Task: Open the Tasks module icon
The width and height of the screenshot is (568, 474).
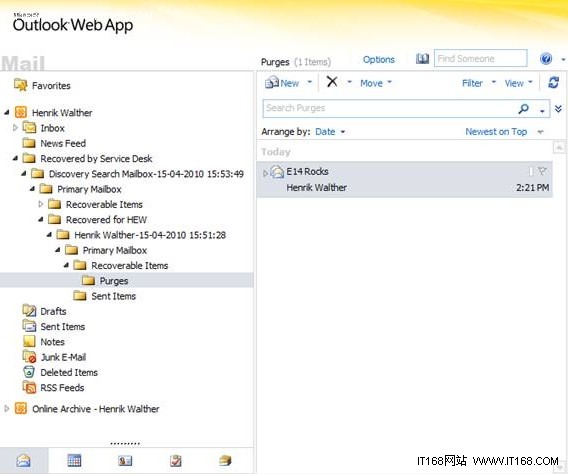Action: pyautogui.click(x=176, y=461)
